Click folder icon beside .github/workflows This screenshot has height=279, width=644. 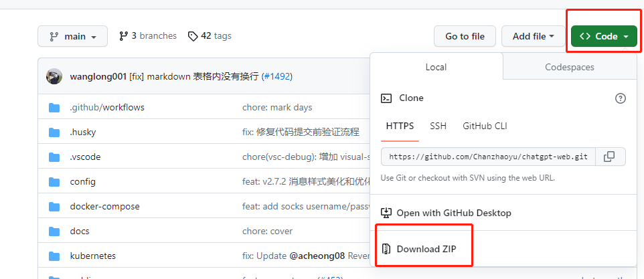54,108
